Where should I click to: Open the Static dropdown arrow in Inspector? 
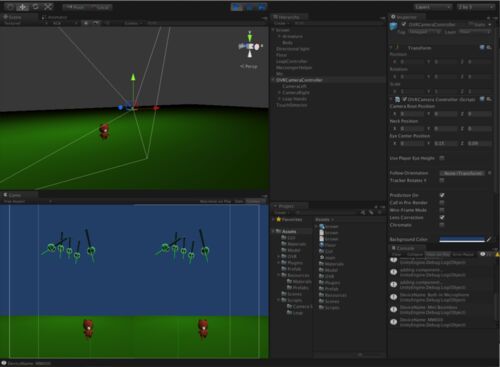point(490,25)
